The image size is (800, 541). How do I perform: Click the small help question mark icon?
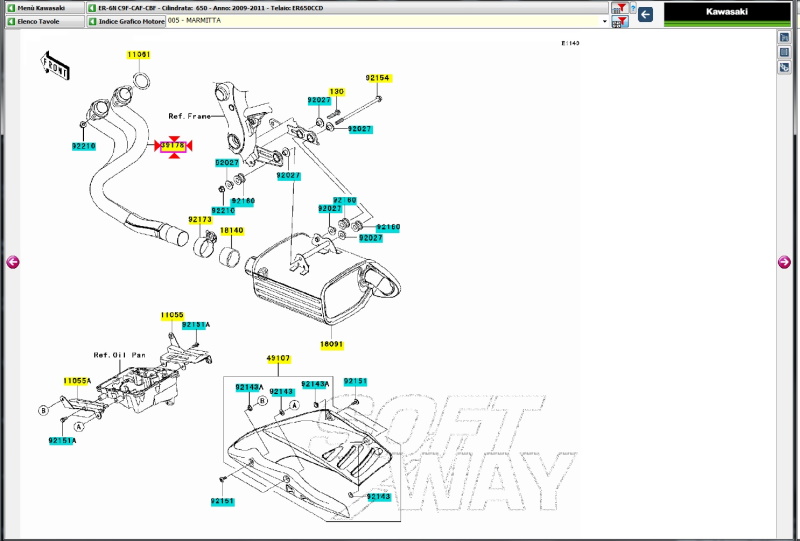tap(633, 8)
